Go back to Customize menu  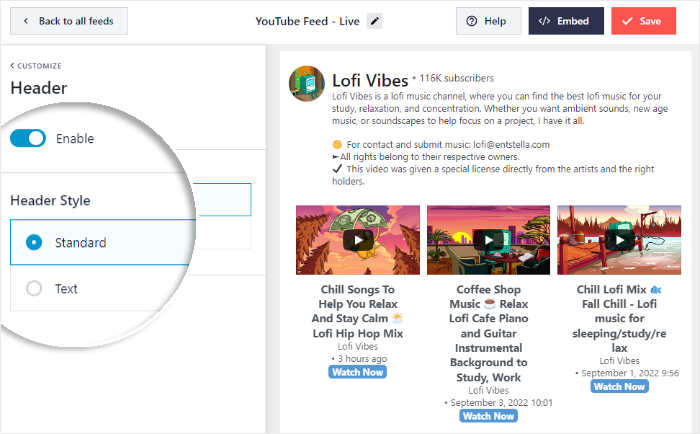tap(36, 66)
